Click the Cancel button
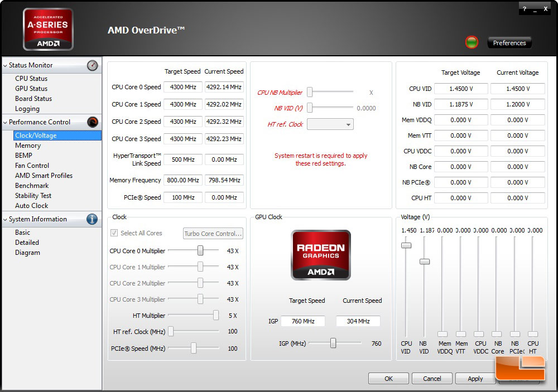 (432, 379)
